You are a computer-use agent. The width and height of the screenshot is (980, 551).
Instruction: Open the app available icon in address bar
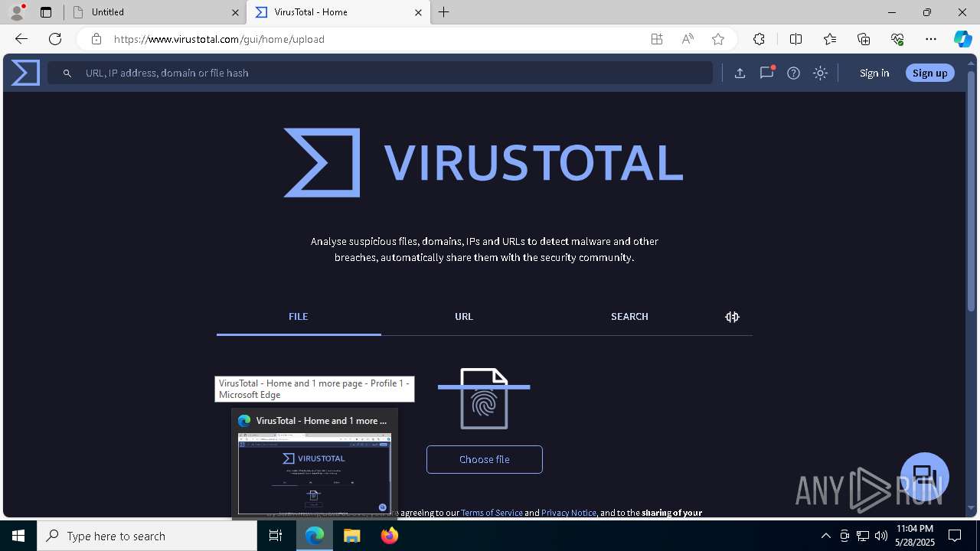coord(657,39)
